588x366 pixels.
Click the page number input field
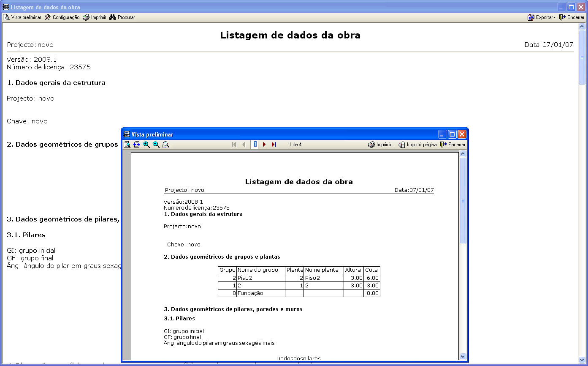(255, 145)
